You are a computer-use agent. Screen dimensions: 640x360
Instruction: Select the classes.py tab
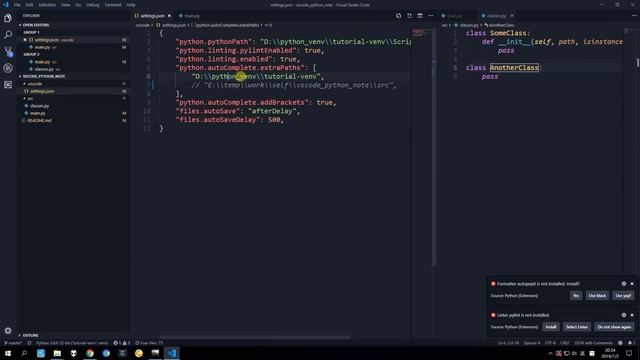point(496,16)
